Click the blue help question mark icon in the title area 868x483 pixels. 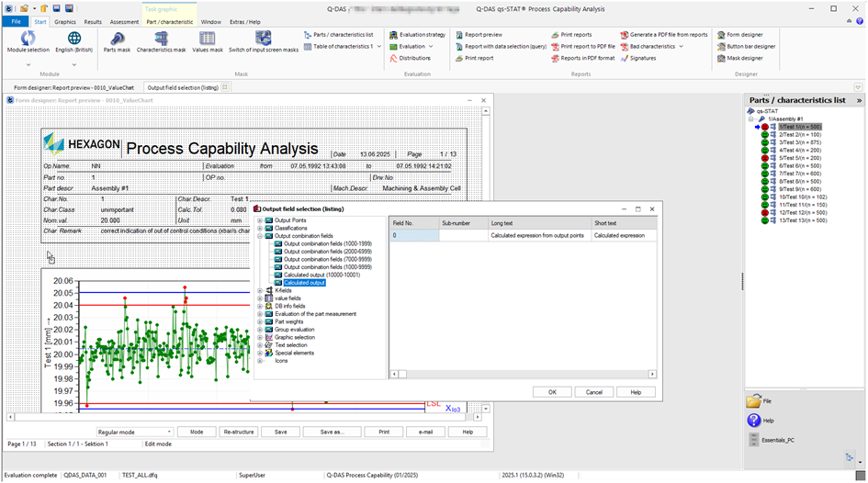pos(860,21)
